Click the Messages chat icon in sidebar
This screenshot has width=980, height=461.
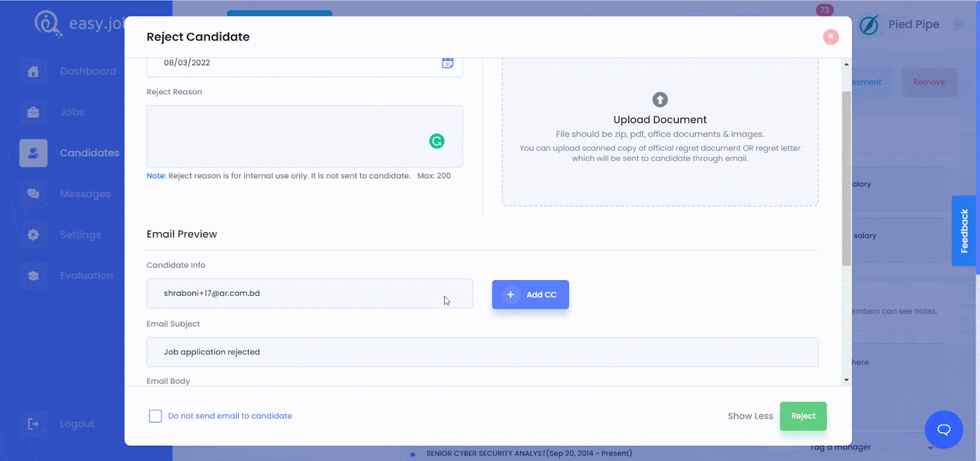pyautogui.click(x=33, y=194)
